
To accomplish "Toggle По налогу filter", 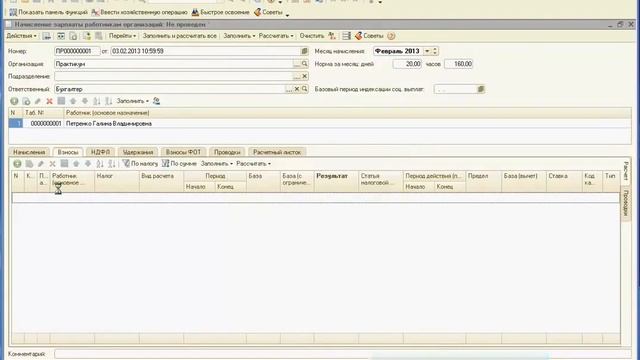I will (x=140, y=164).
